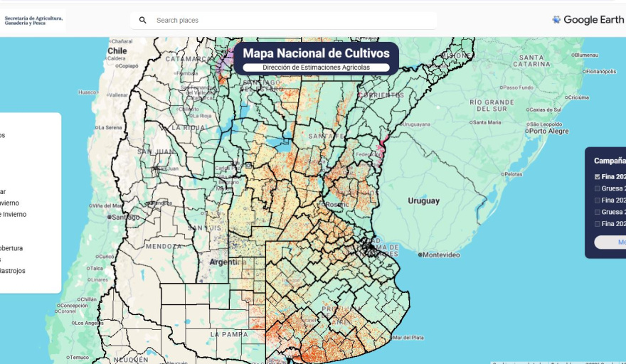Click the Montevideo city marker

(421, 255)
